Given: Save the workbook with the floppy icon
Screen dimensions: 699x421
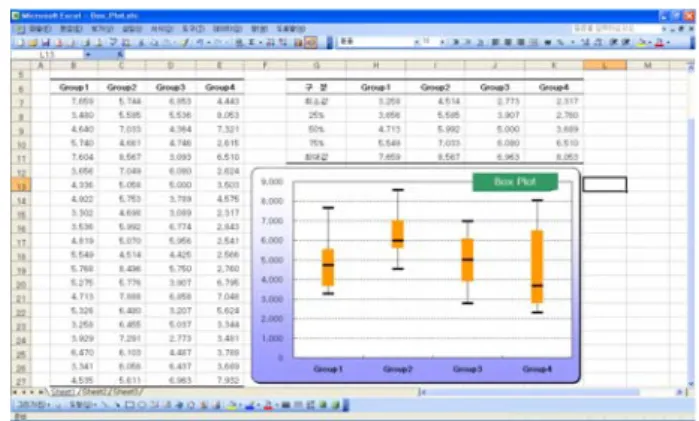Looking at the screenshot, I should [x=45, y=42].
